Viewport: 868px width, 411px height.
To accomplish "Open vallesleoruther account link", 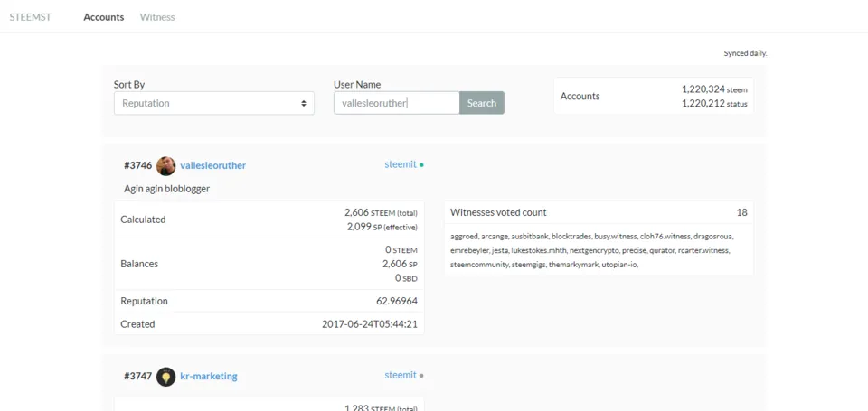I will (213, 165).
